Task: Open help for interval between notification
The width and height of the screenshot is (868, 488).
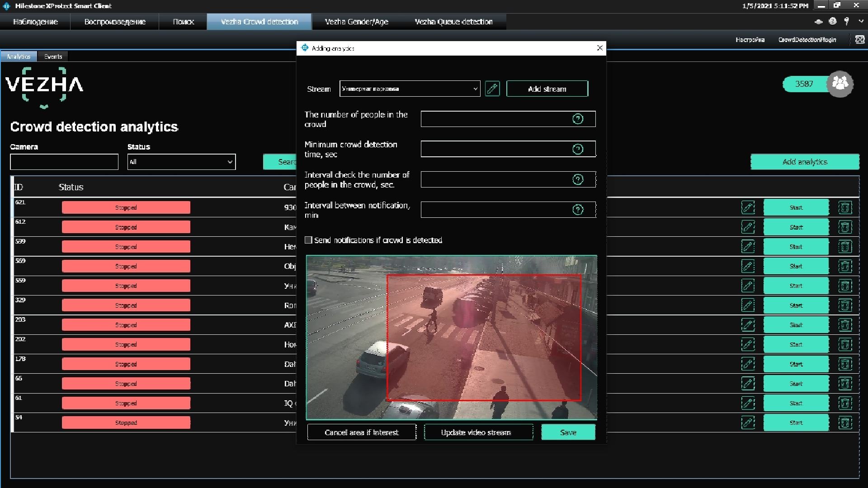Action: [578, 210]
